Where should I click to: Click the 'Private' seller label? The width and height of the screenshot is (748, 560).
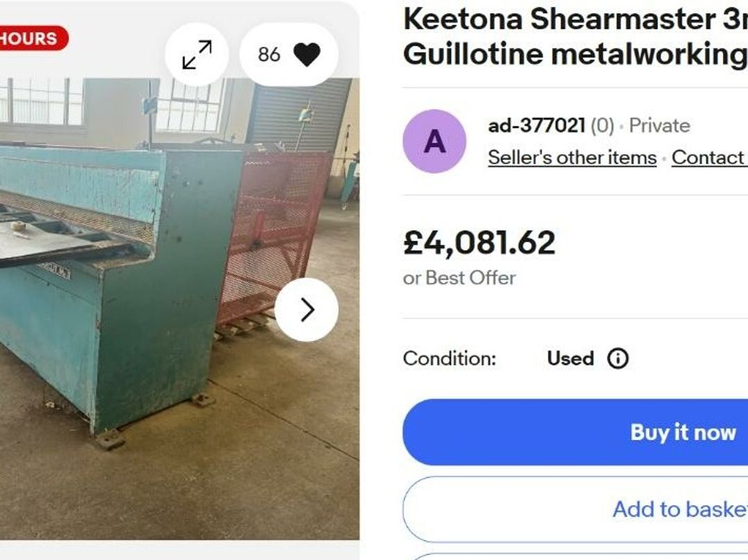pyautogui.click(x=659, y=126)
